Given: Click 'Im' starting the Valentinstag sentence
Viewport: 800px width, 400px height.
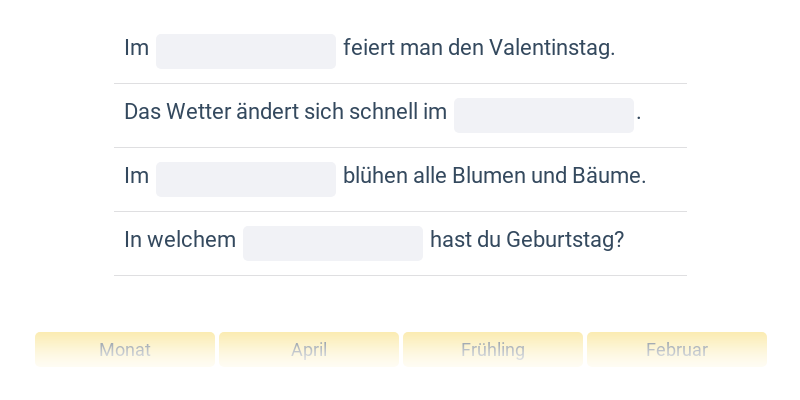Looking at the screenshot, I should coord(136,48).
